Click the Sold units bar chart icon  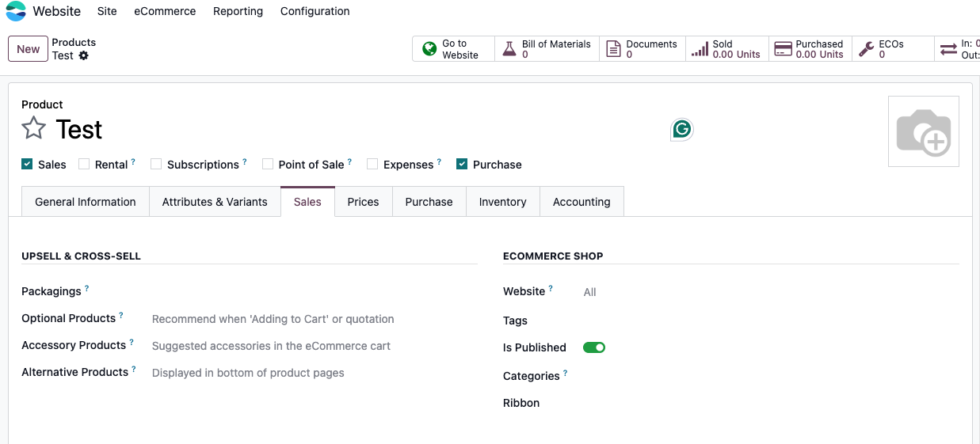[700, 49]
